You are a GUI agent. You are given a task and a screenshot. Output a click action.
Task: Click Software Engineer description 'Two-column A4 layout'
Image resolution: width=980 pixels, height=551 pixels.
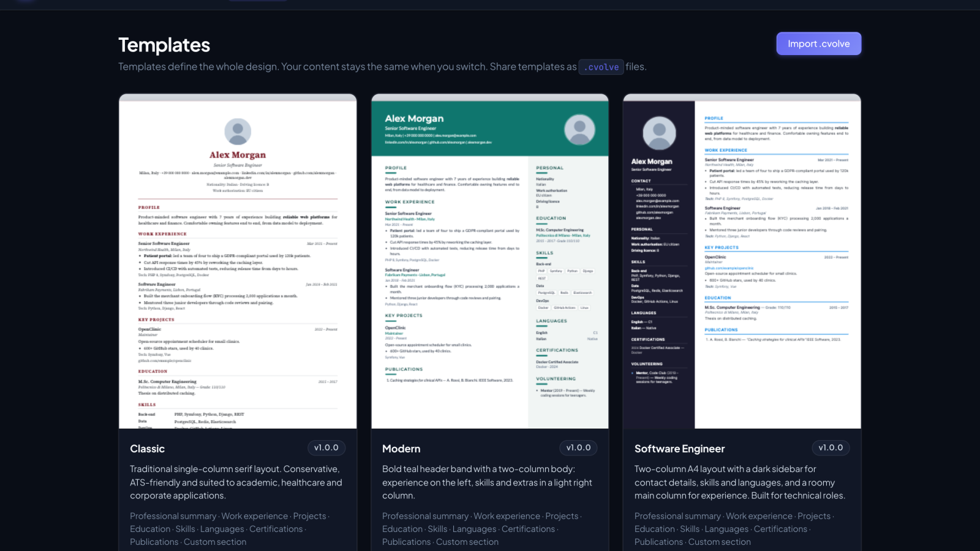tap(740, 482)
